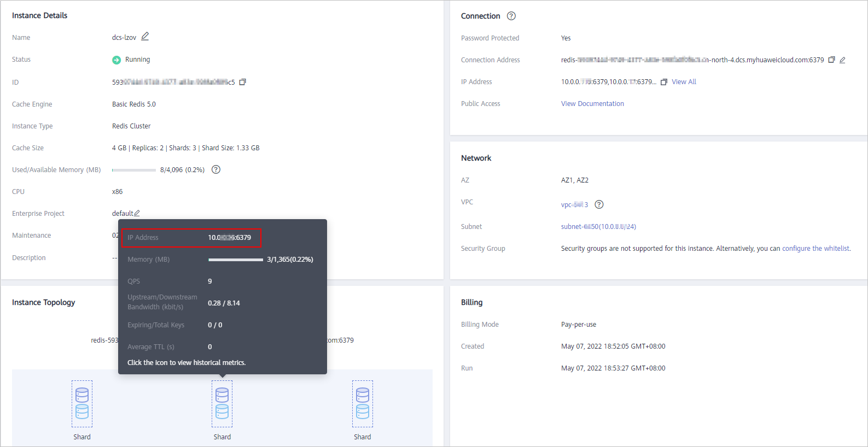Open View Documentation for Public Access

592,104
